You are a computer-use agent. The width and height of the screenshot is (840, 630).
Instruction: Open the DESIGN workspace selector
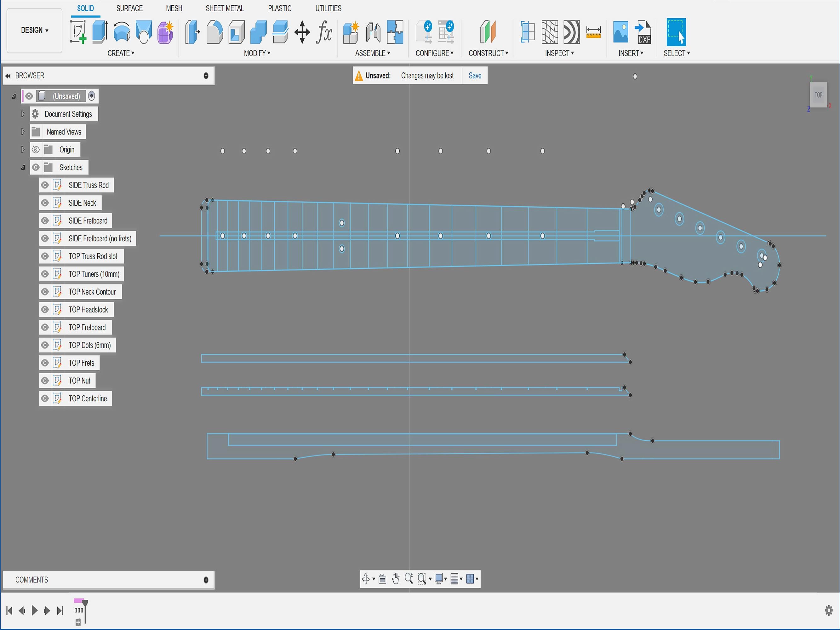pos(34,30)
